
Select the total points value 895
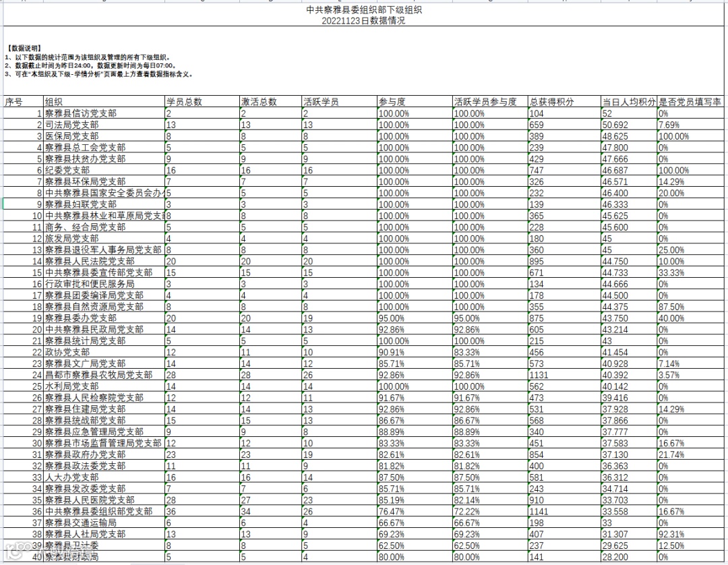tap(565, 262)
